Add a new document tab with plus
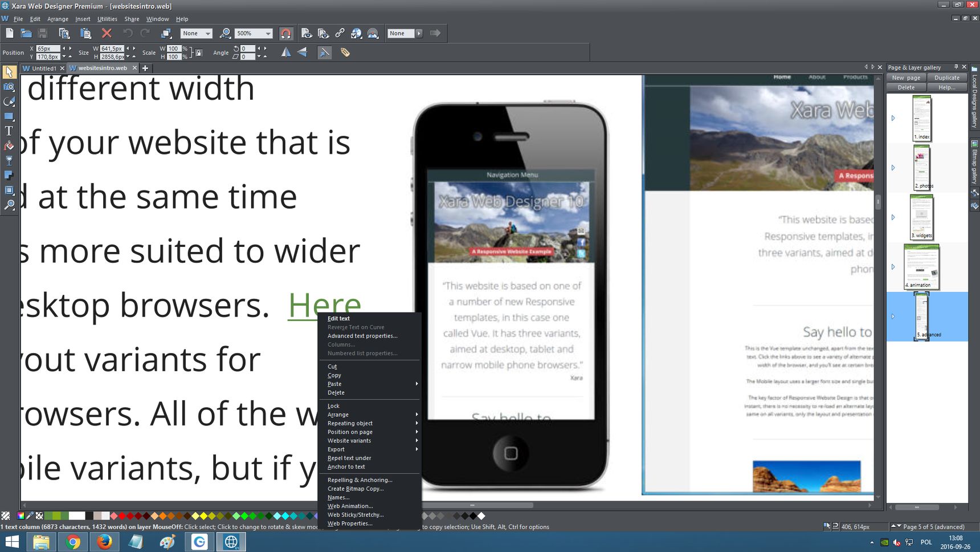Viewport: 980px width, 552px height. pos(145,68)
